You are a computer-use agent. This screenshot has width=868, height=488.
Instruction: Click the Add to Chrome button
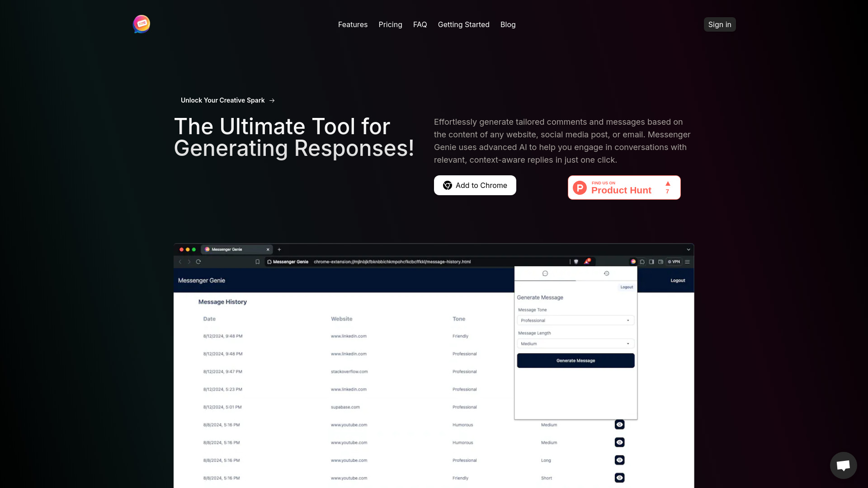pos(475,185)
